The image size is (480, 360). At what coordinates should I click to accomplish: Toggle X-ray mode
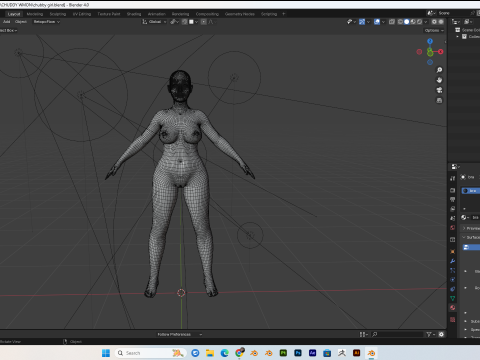click(392, 22)
